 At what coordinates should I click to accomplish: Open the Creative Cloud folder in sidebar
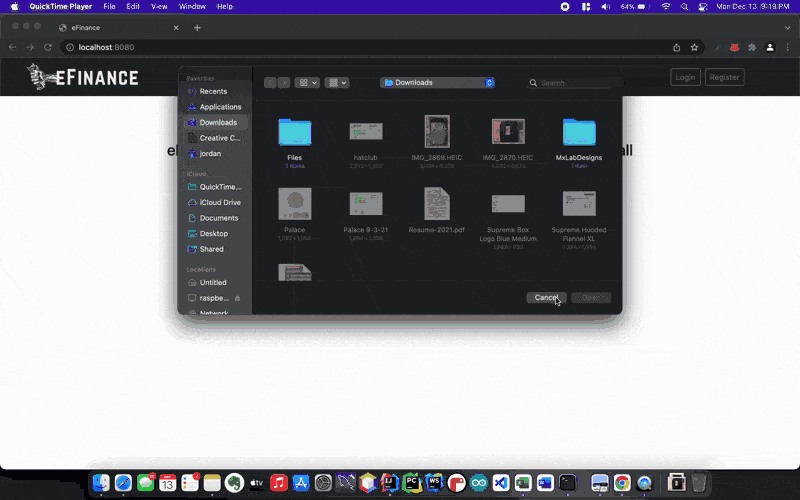coord(220,138)
